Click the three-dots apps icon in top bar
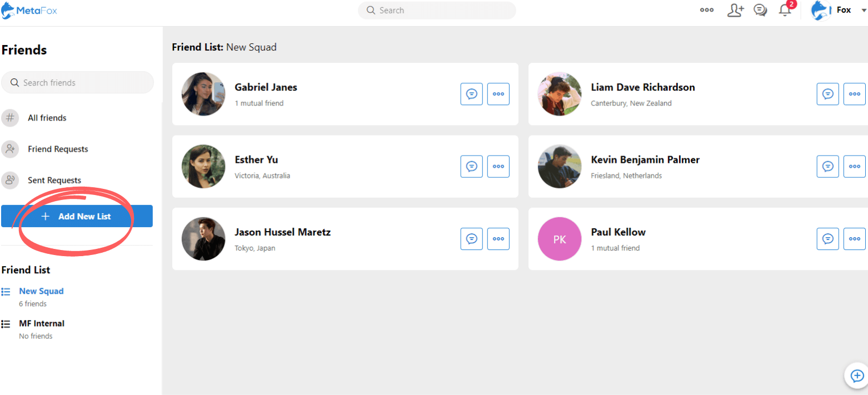This screenshot has height=395, width=868. coord(706,10)
